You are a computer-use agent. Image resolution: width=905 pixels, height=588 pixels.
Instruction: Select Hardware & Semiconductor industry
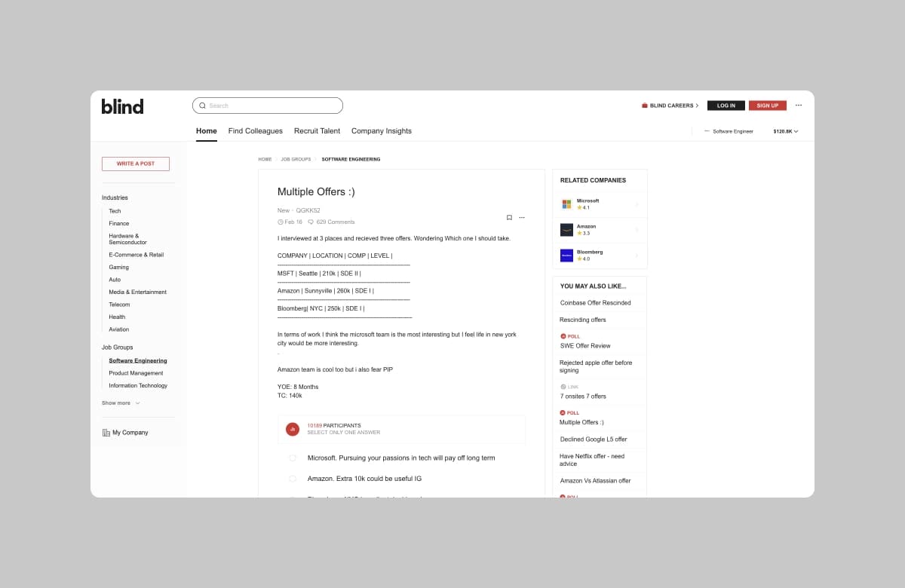[128, 239]
